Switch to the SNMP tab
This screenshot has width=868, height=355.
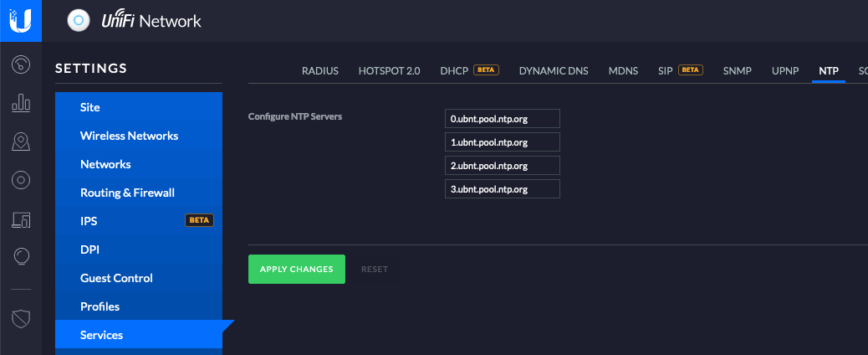738,71
